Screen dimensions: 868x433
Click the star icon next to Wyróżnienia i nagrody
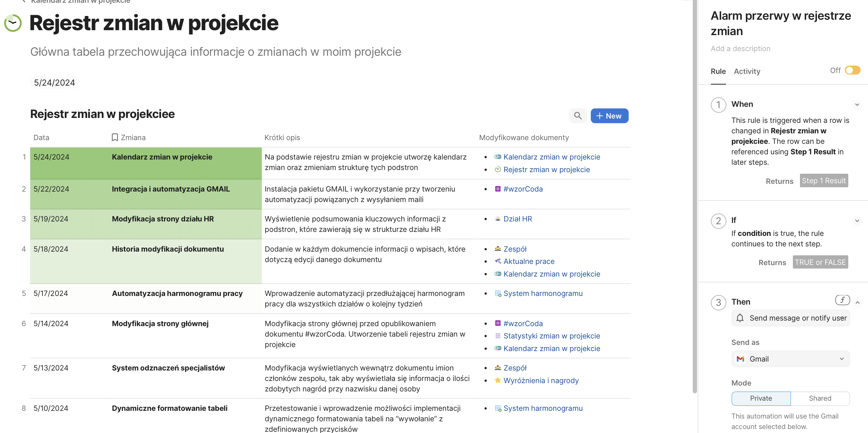tap(497, 380)
